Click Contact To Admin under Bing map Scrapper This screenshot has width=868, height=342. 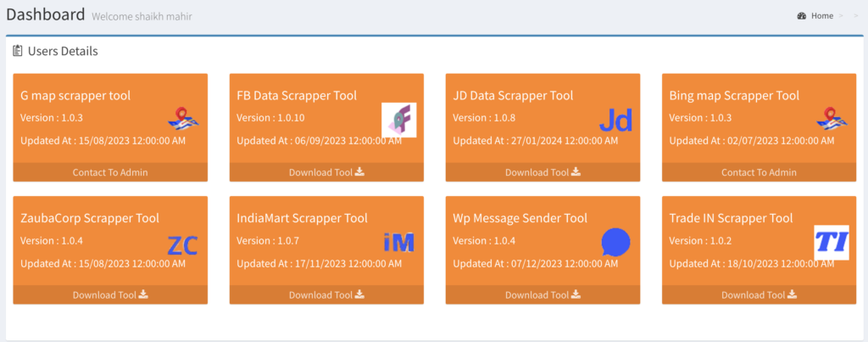pyautogui.click(x=759, y=172)
